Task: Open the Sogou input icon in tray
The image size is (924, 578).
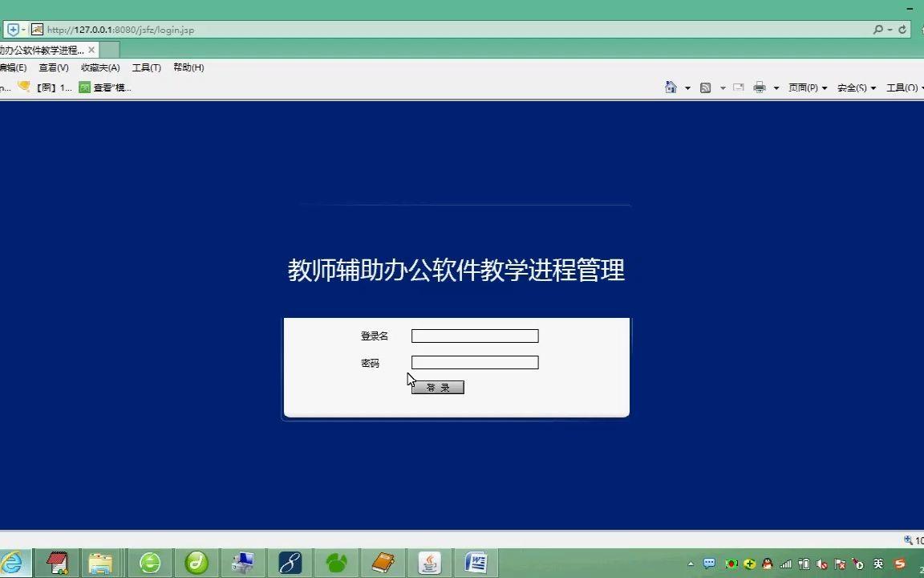Action: click(900, 564)
